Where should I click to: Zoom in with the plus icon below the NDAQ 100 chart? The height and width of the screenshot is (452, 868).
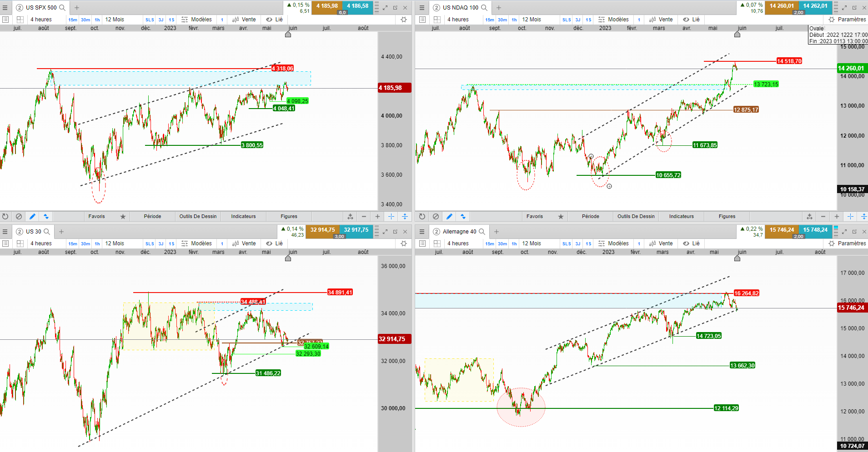[x=837, y=217]
